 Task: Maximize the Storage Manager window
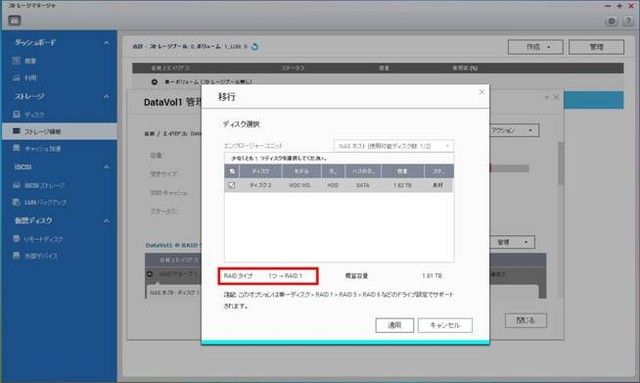[619, 6]
